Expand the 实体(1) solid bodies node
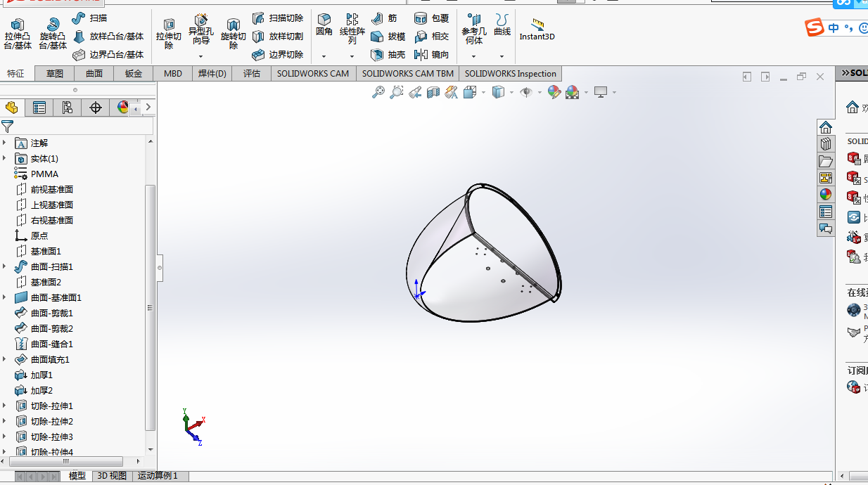Viewport: 868px width, 485px height. [5, 158]
